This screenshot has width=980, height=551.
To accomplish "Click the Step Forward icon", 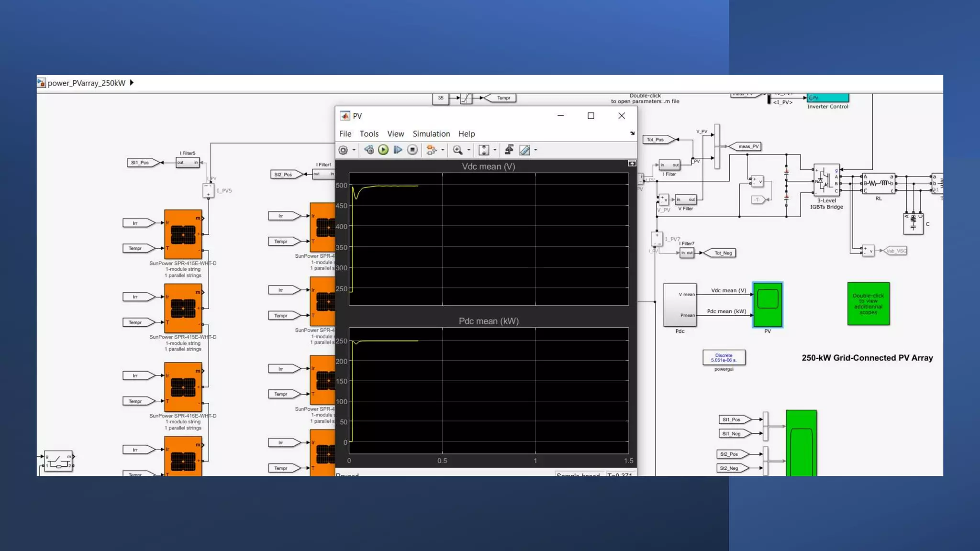I will point(398,150).
